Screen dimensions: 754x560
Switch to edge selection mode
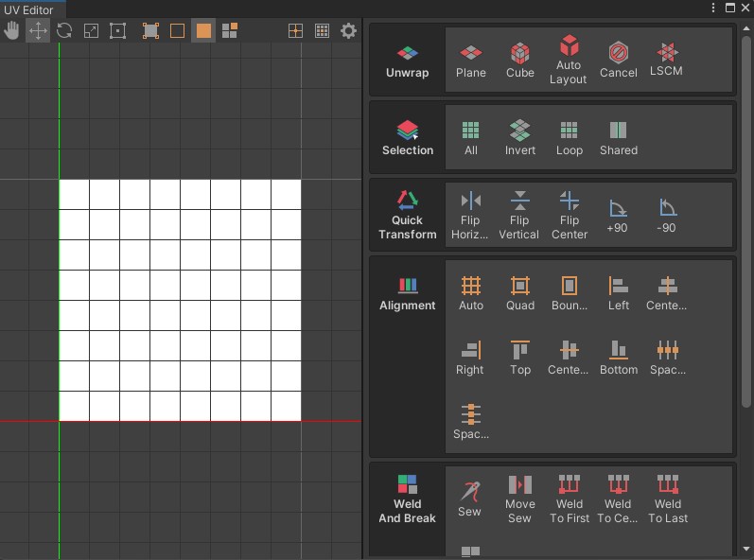(x=177, y=31)
